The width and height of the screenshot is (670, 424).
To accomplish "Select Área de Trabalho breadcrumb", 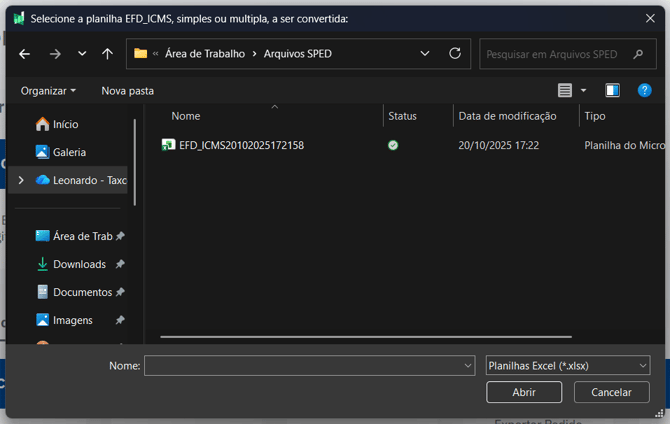I will pyautogui.click(x=205, y=54).
